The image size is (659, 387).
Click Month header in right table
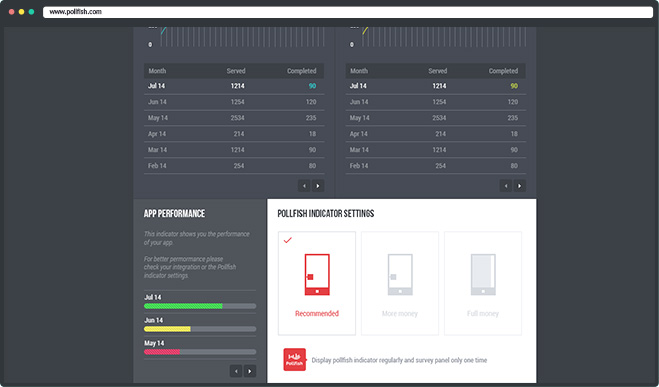359,71
